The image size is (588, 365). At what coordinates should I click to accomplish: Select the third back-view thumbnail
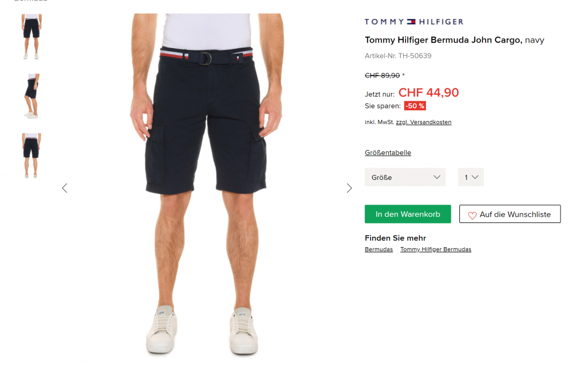pos(32,155)
